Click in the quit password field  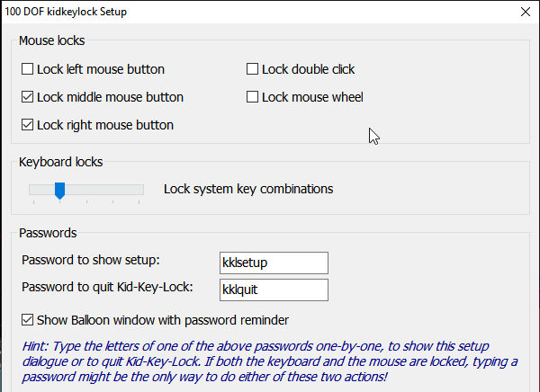[274, 290]
